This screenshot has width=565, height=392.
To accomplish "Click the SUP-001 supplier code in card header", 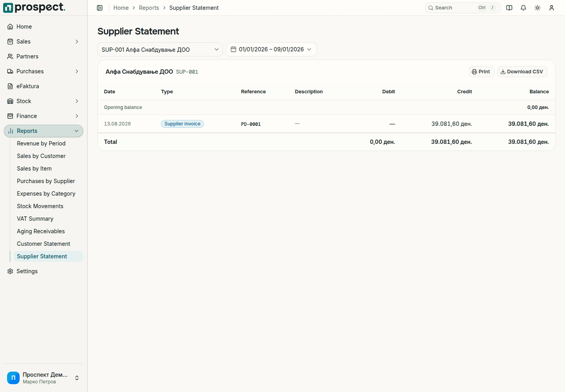I will pos(187,72).
